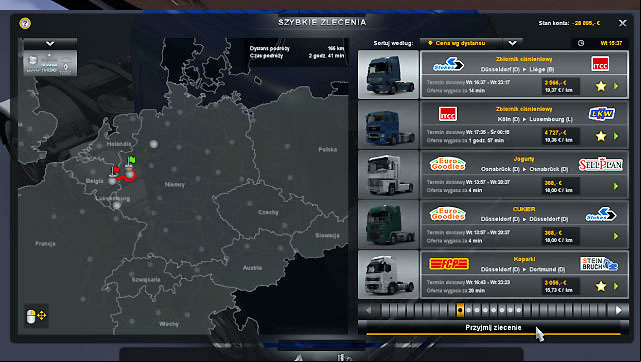Click Niemcy label on the map
The image size is (641, 362).
pos(175,185)
